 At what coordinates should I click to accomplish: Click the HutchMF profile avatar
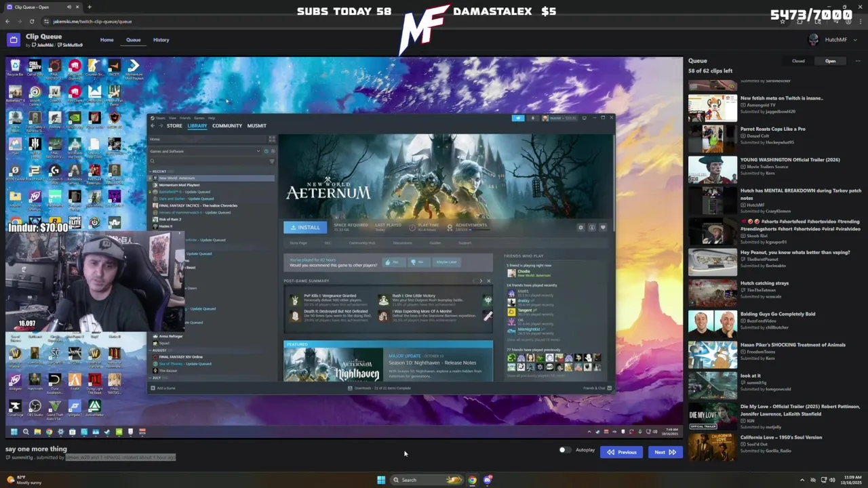814,39
